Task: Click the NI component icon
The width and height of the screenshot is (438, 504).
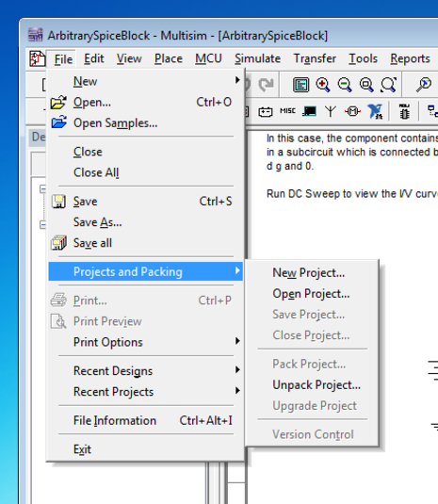Action: (375, 111)
